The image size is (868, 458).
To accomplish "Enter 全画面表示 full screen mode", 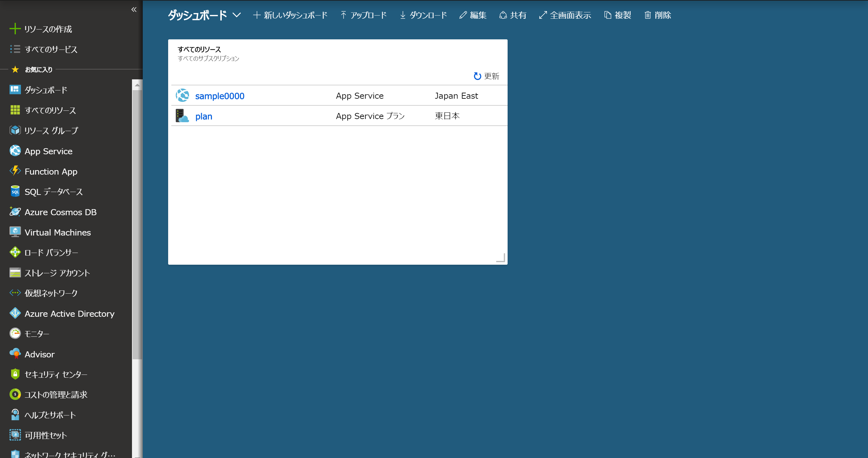I will (565, 15).
